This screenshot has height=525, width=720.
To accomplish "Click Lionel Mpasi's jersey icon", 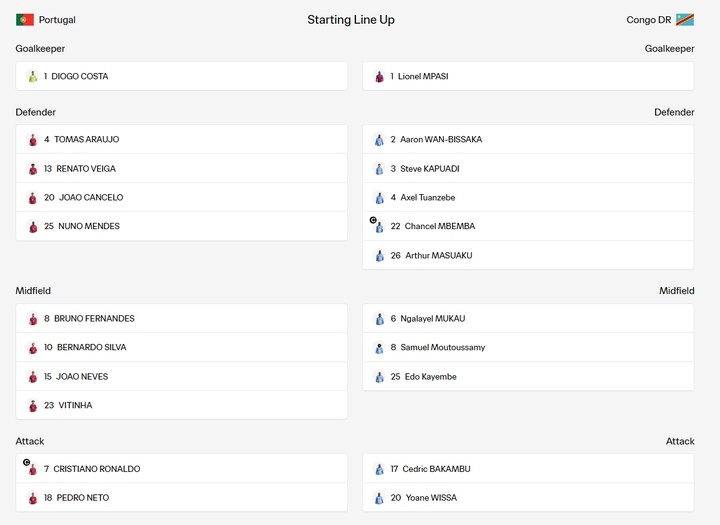I will [379, 76].
